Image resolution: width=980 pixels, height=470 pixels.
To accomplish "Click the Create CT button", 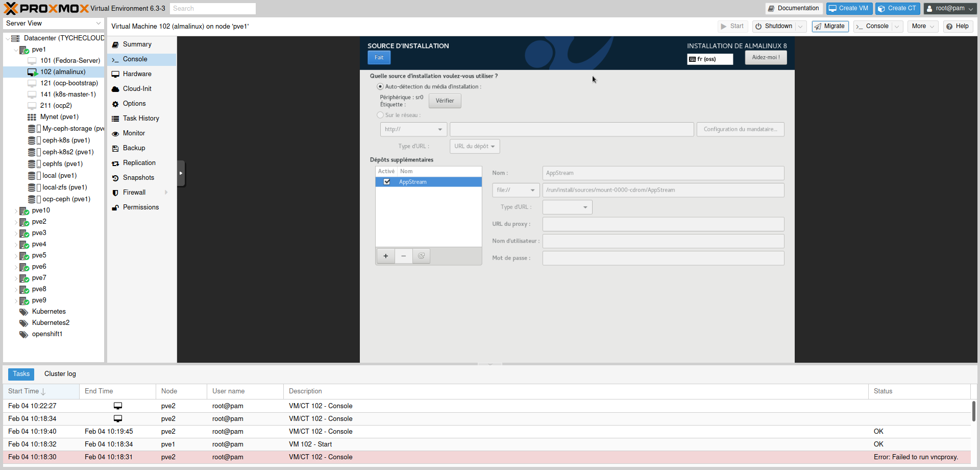I will click(x=898, y=8).
